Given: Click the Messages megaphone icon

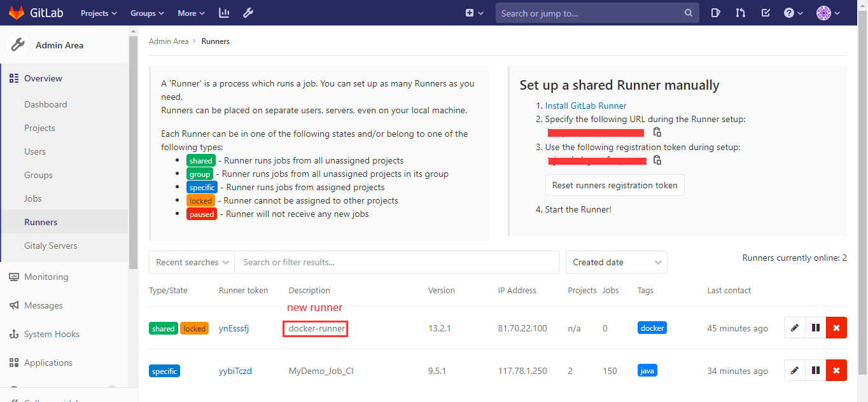Looking at the screenshot, I should (14, 305).
